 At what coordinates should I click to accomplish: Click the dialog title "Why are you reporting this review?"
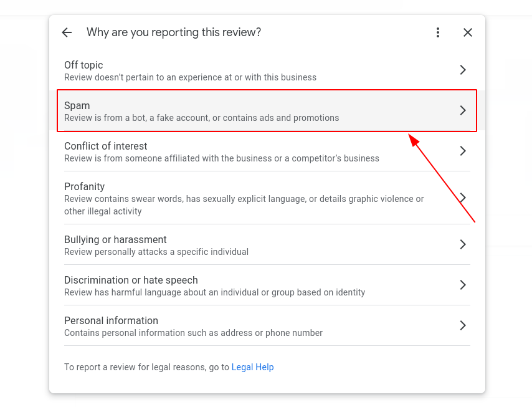click(174, 32)
